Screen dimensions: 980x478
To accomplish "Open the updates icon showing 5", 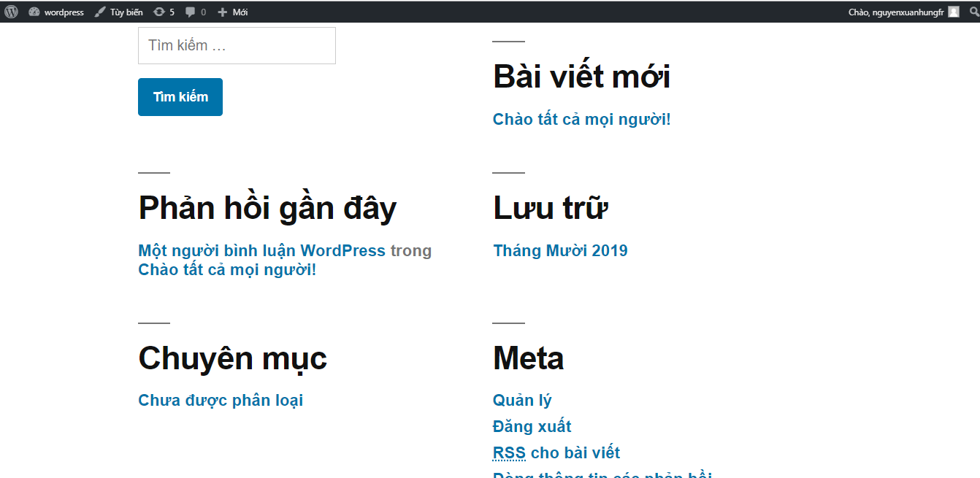I will (159, 12).
